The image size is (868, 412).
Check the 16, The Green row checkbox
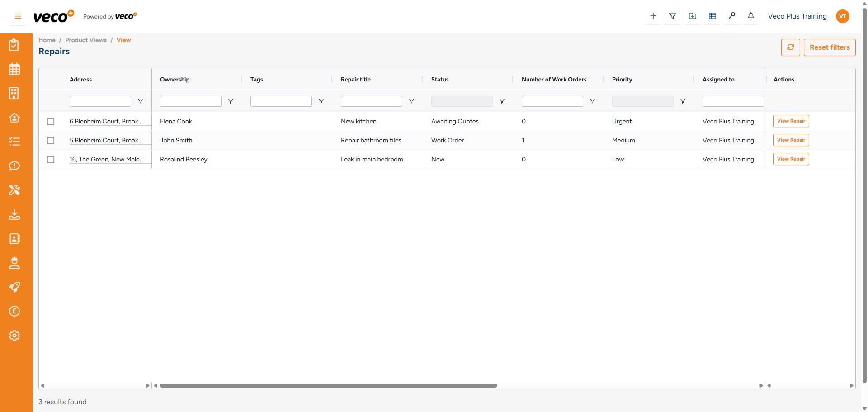pos(51,160)
